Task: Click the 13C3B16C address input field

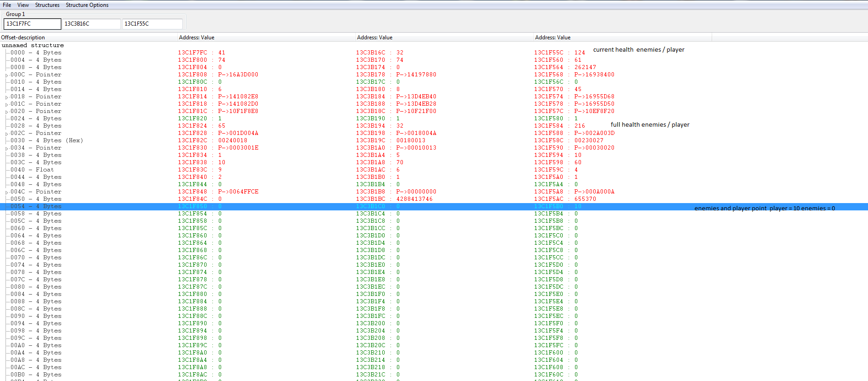Action: tap(91, 24)
